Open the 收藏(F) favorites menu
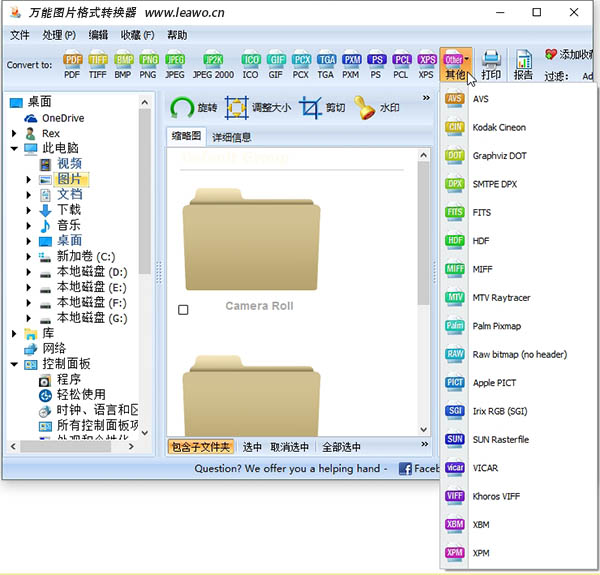The width and height of the screenshot is (600, 575). click(x=137, y=35)
